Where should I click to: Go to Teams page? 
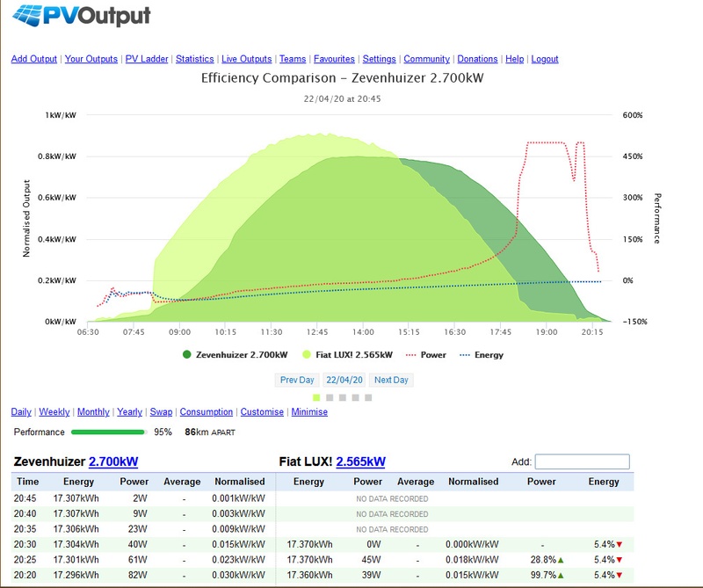click(293, 59)
